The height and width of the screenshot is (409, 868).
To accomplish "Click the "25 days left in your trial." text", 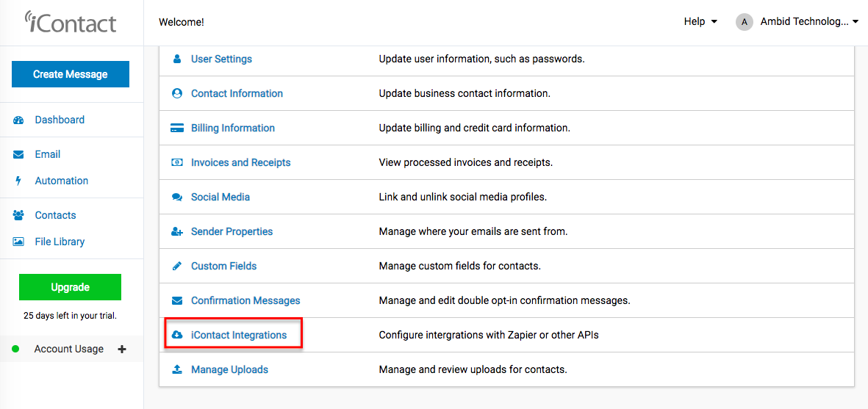I will coord(71,316).
